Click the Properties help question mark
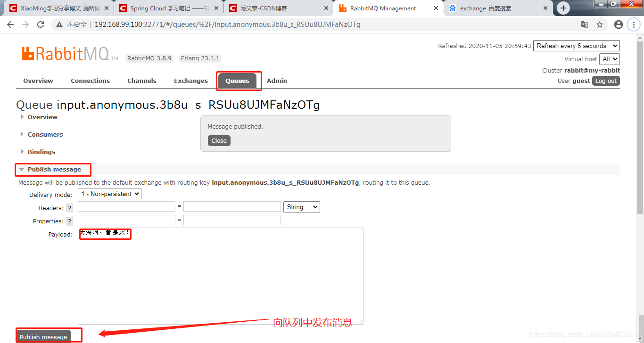 pos(69,221)
